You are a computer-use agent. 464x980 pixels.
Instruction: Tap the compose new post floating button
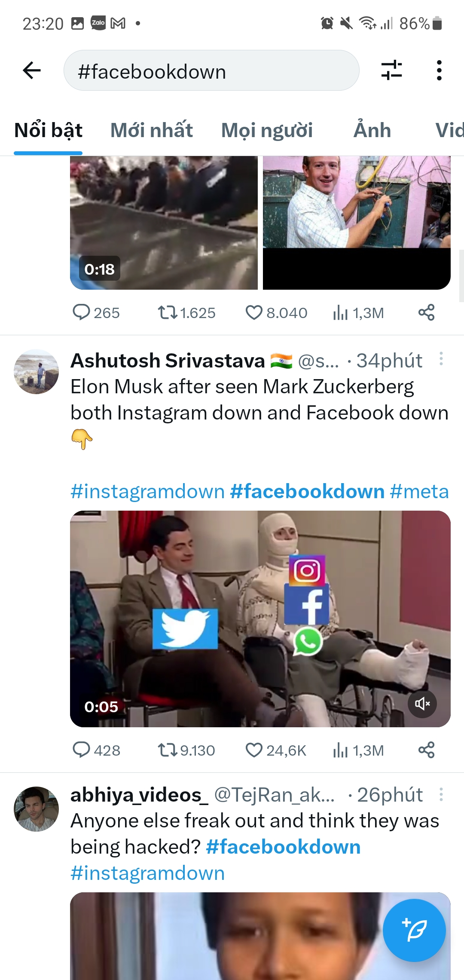(414, 930)
